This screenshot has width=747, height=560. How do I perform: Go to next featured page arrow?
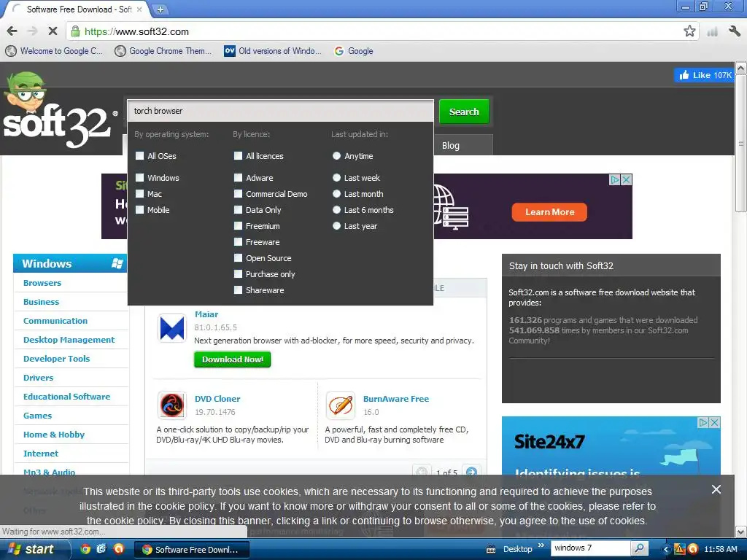[x=471, y=472]
